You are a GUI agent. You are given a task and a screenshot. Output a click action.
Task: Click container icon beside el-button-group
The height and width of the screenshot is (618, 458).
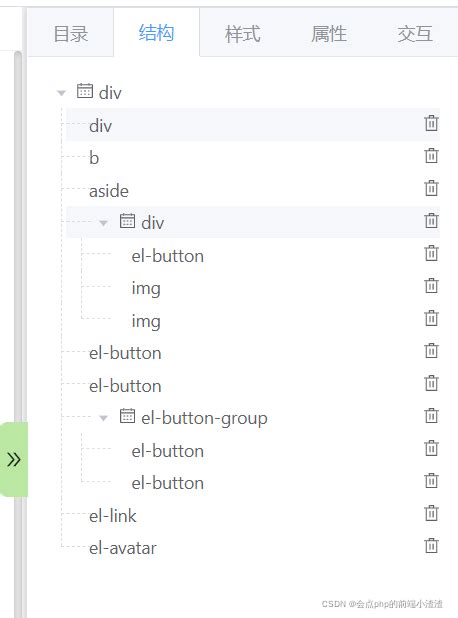[x=127, y=416]
